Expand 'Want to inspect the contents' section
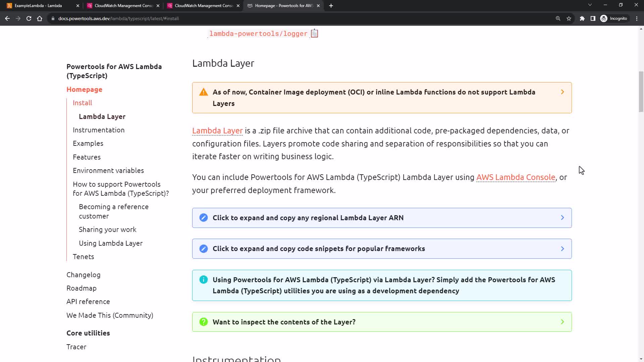This screenshot has height=362, width=644. click(x=382, y=322)
